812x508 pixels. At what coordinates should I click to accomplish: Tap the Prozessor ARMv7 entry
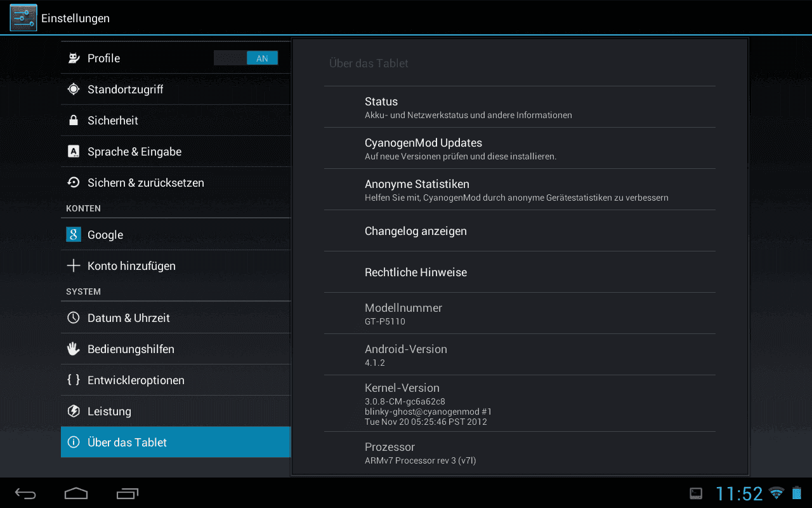520,453
